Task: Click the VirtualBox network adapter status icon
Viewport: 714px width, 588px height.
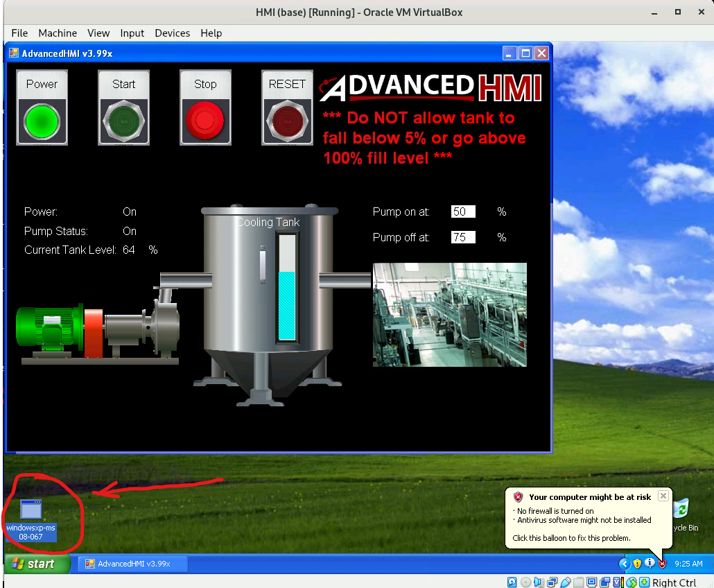Action: point(552,582)
